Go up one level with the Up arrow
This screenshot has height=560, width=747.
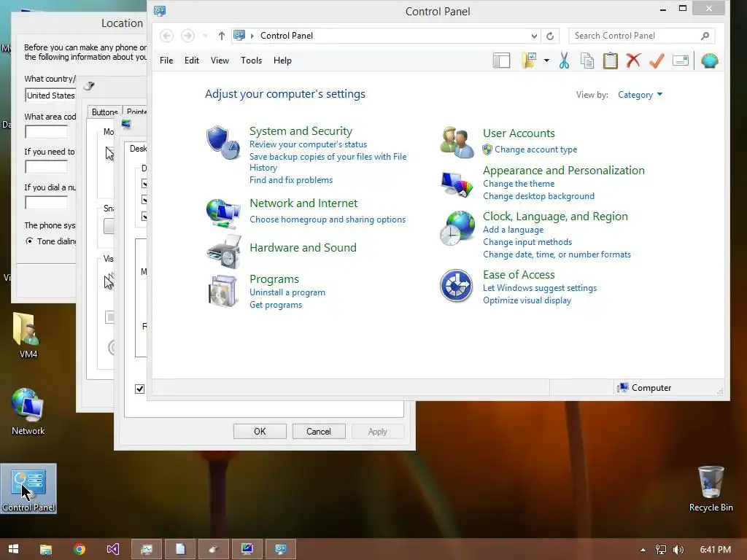coord(222,36)
